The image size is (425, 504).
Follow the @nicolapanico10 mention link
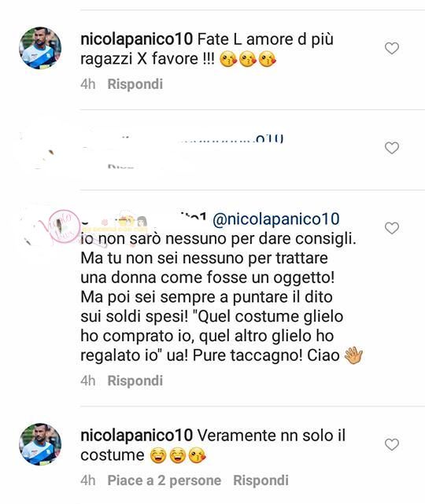pos(275,219)
